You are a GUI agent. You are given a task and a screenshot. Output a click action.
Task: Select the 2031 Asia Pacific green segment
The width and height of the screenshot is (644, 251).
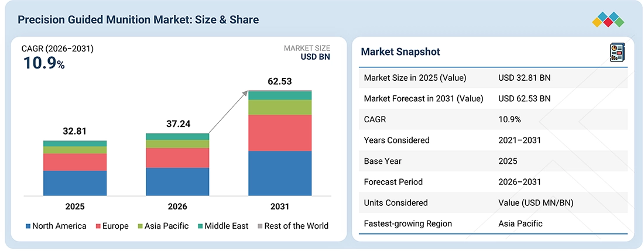click(280, 108)
